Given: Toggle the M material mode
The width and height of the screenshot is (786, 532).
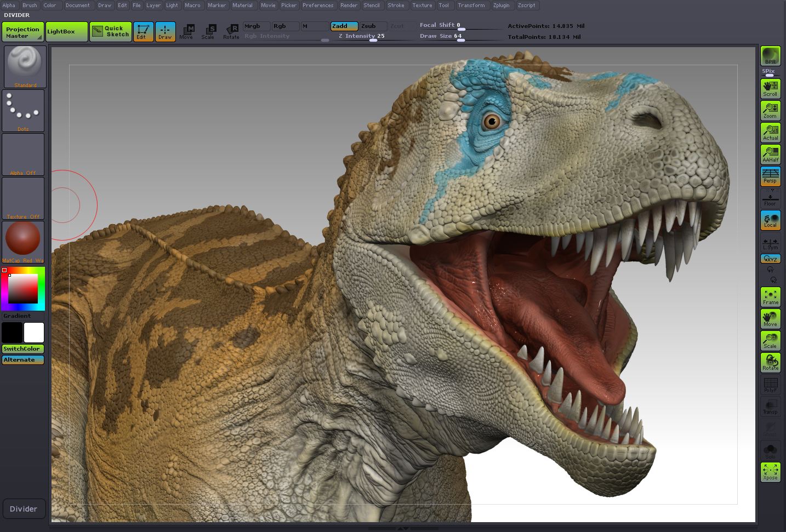Looking at the screenshot, I should [x=315, y=26].
